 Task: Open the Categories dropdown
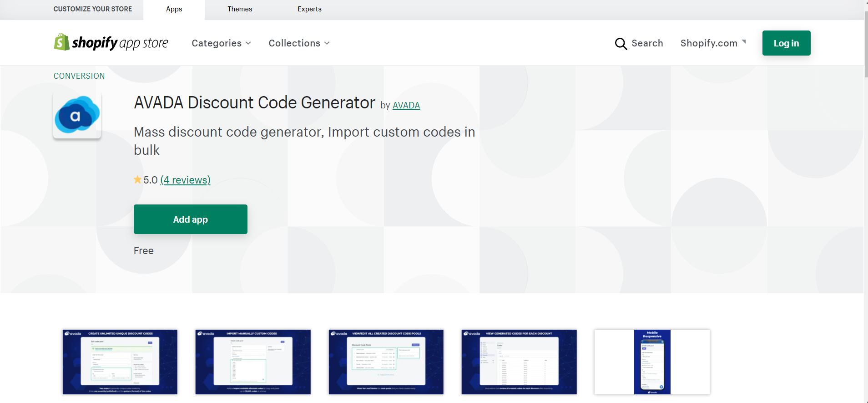[221, 43]
